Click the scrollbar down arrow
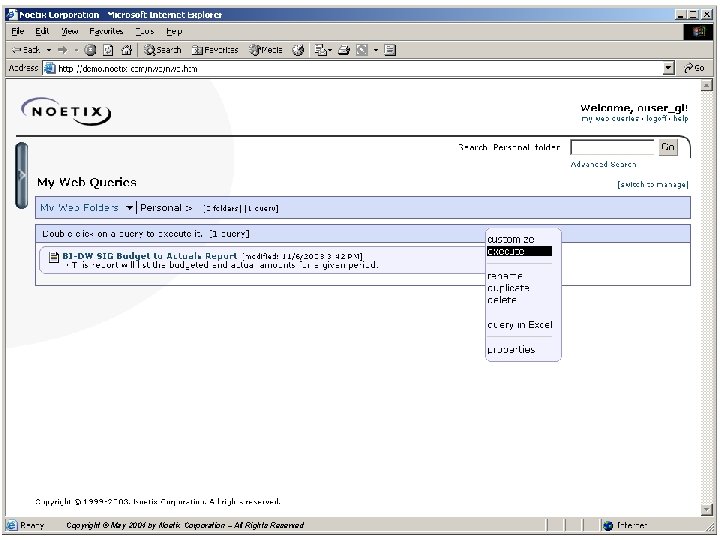 706,510
